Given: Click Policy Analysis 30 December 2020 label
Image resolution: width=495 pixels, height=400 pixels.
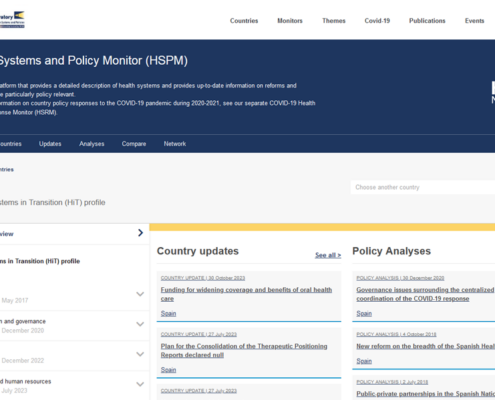Looking at the screenshot, I should click(400, 278).
